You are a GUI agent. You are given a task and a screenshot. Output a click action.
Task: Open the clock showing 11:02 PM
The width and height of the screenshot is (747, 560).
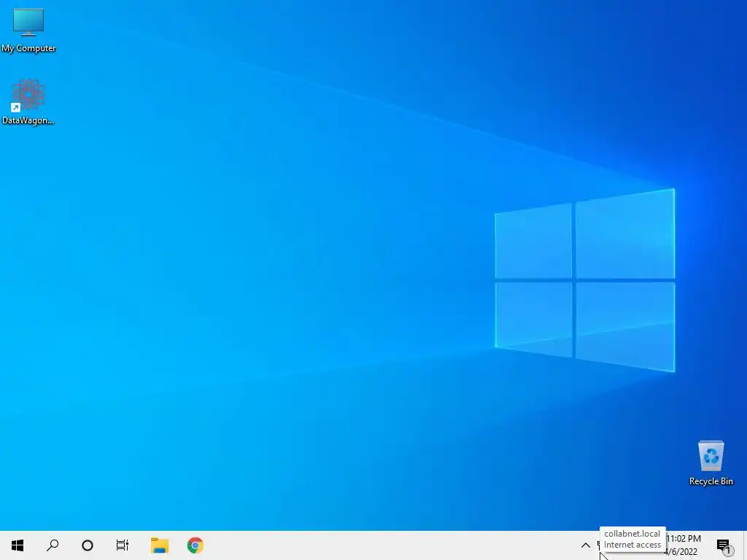tap(684, 545)
